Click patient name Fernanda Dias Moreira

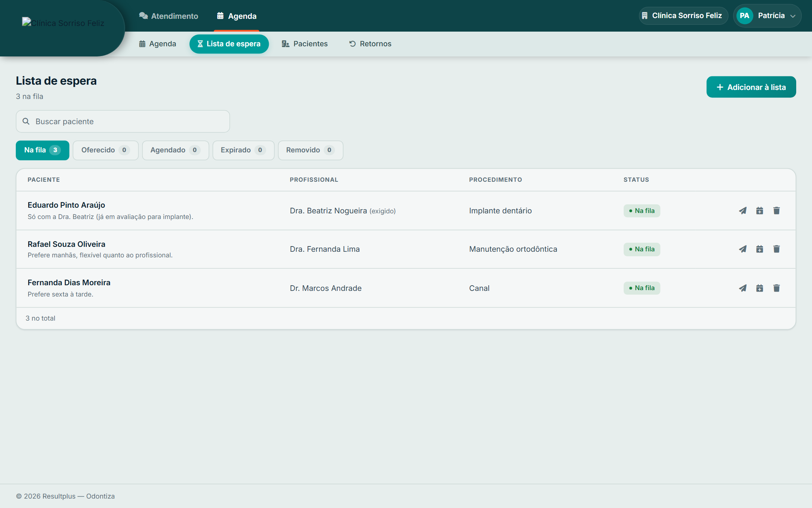[69, 283]
